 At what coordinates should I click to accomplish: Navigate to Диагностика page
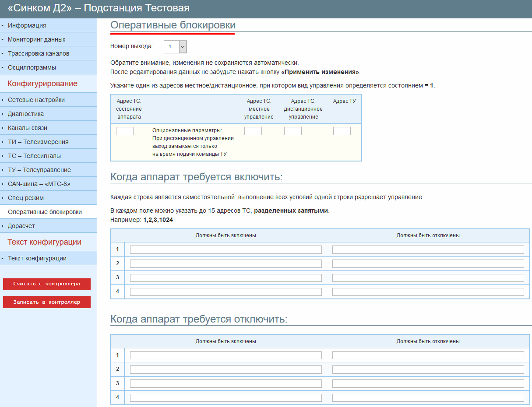click(x=26, y=114)
